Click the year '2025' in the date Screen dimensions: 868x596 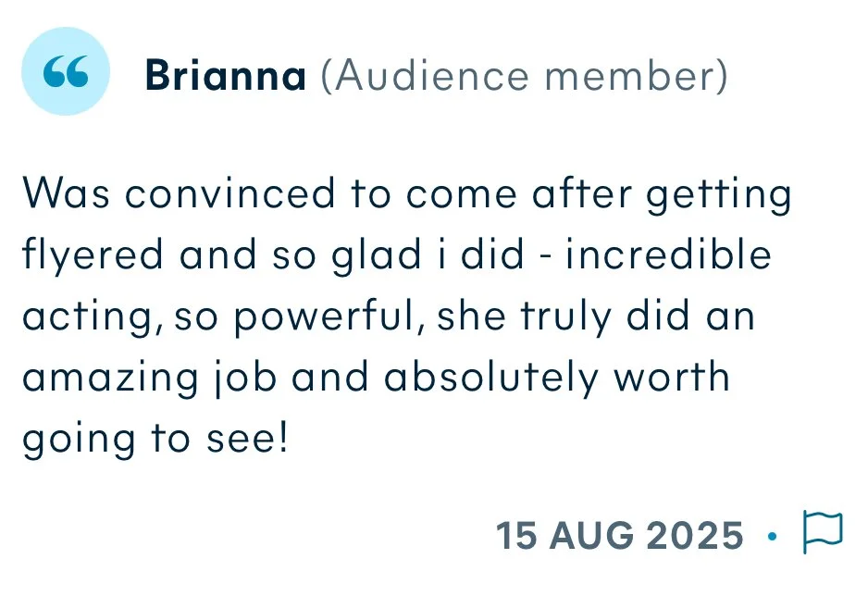pyautogui.click(x=694, y=536)
